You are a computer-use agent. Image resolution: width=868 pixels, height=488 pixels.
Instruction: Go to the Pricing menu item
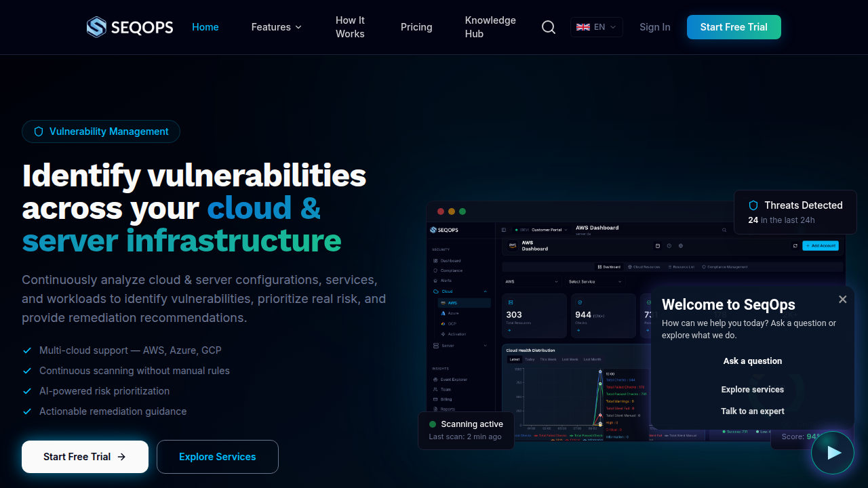(416, 27)
